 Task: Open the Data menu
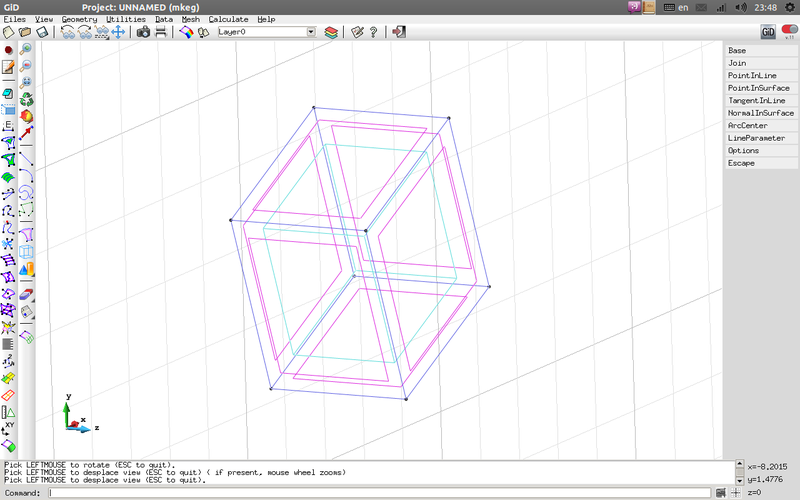point(164,19)
